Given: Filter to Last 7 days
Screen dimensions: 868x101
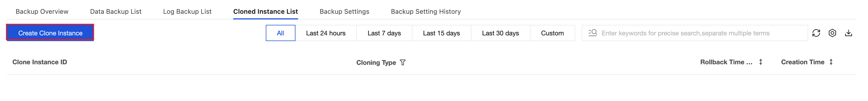Looking at the screenshot, I should 384,33.
